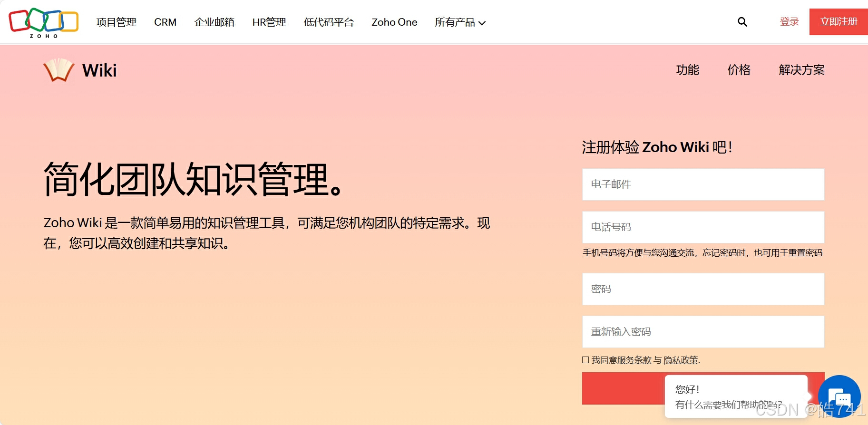
Task: Click the search magnifier icon
Action: click(742, 22)
